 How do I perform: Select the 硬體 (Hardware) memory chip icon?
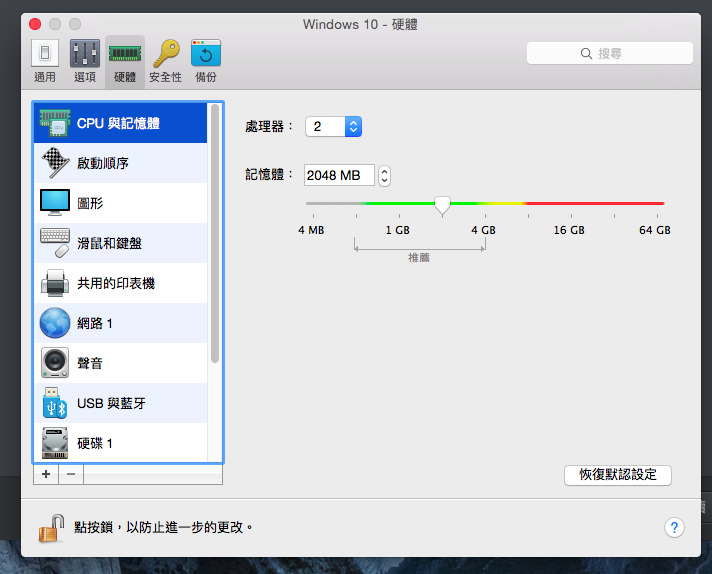125,54
